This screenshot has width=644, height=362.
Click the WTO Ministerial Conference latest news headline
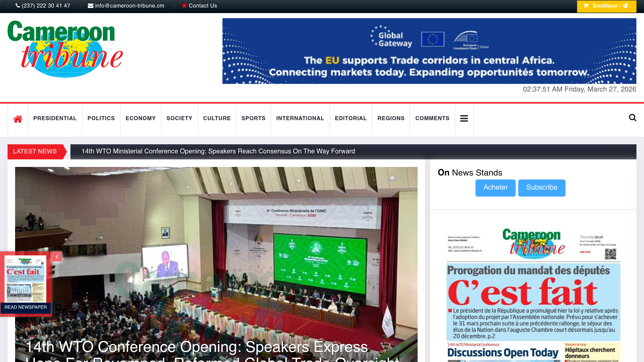(218, 151)
